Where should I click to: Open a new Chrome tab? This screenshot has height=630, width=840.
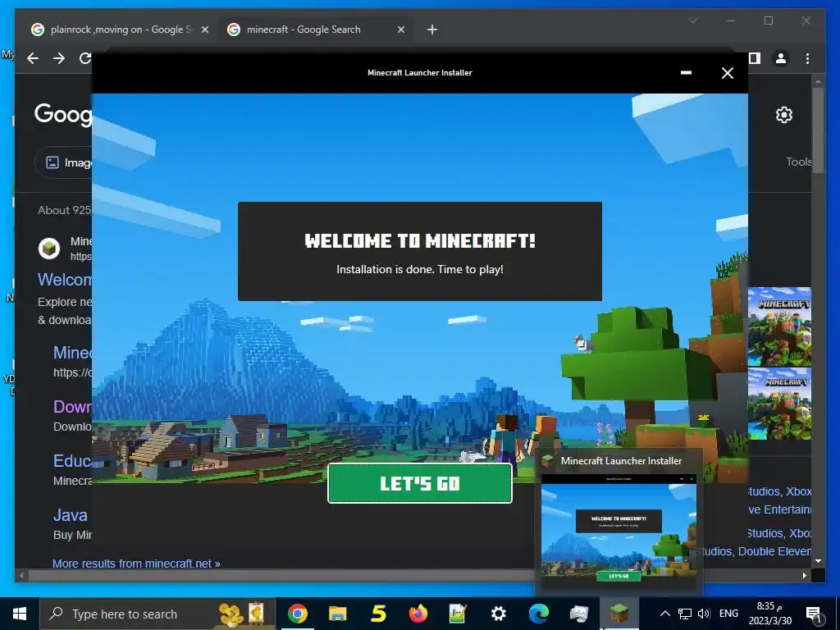(432, 30)
